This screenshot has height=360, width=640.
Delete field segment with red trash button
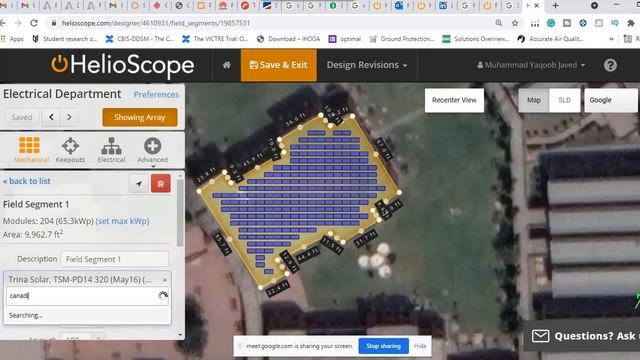tap(161, 184)
